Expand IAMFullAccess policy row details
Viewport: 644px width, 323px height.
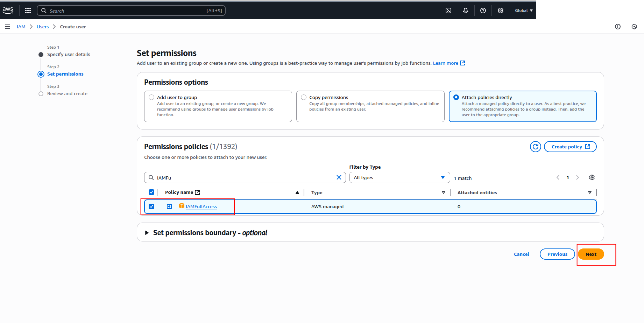coord(169,206)
